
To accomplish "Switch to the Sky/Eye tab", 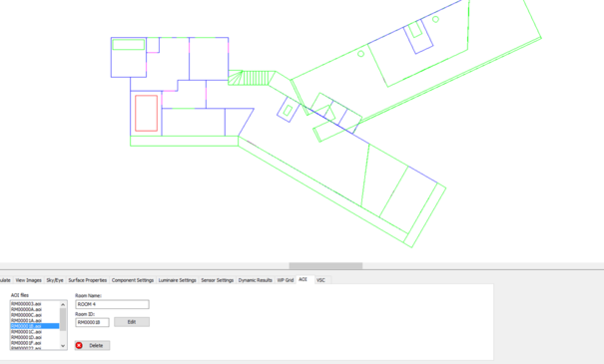I will click(x=55, y=280).
